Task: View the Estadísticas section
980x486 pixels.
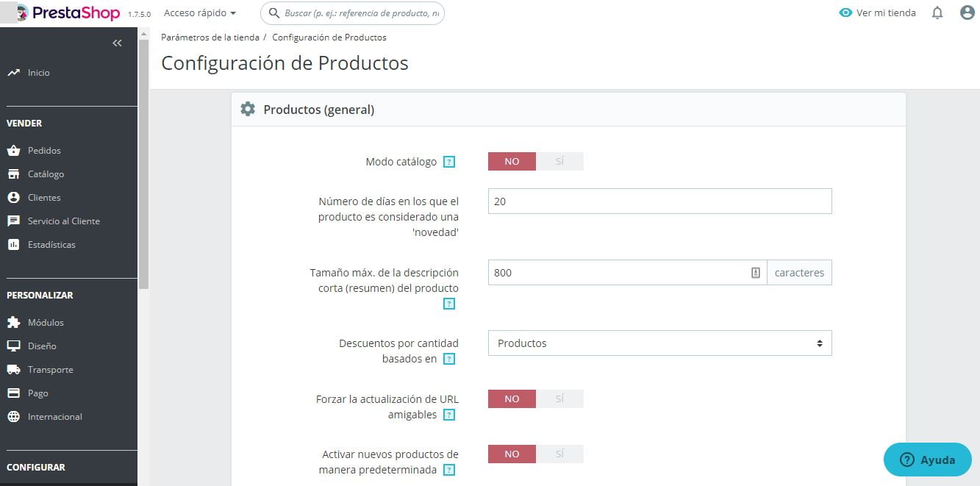Action: pos(50,244)
